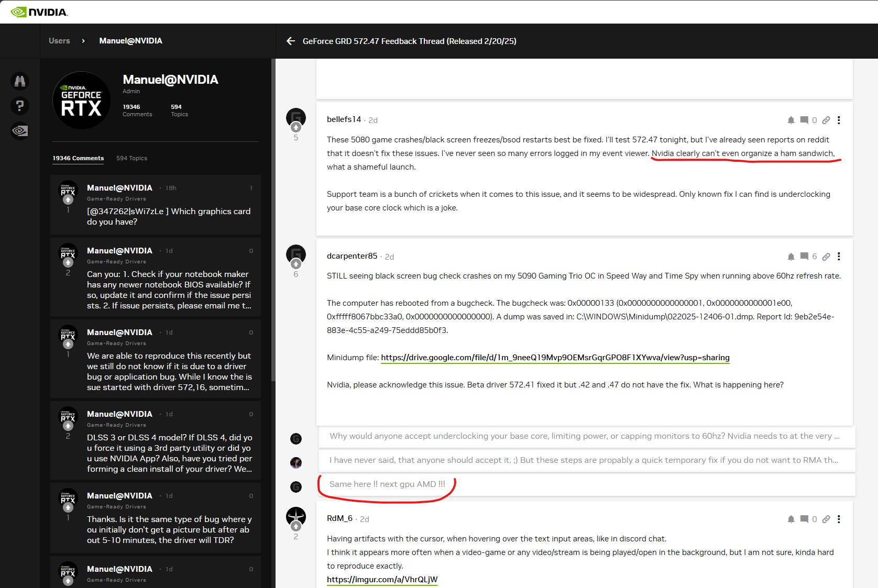Copy permalink of bellefs14 post
This screenshot has height=588, width=878.
coord(826,120)
